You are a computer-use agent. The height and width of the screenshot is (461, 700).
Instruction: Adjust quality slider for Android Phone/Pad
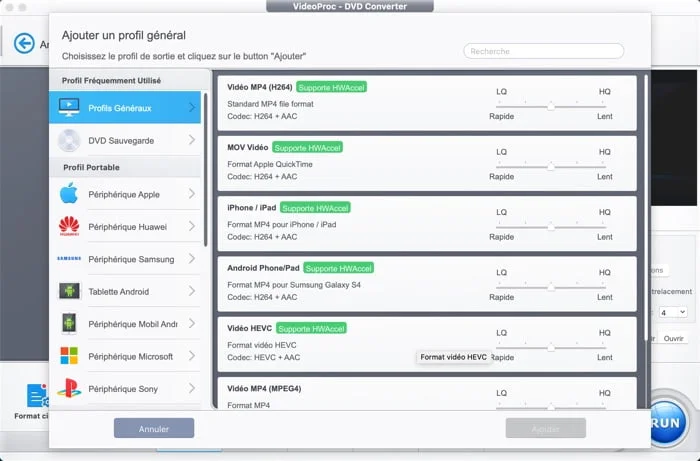(x=551, y=287)
